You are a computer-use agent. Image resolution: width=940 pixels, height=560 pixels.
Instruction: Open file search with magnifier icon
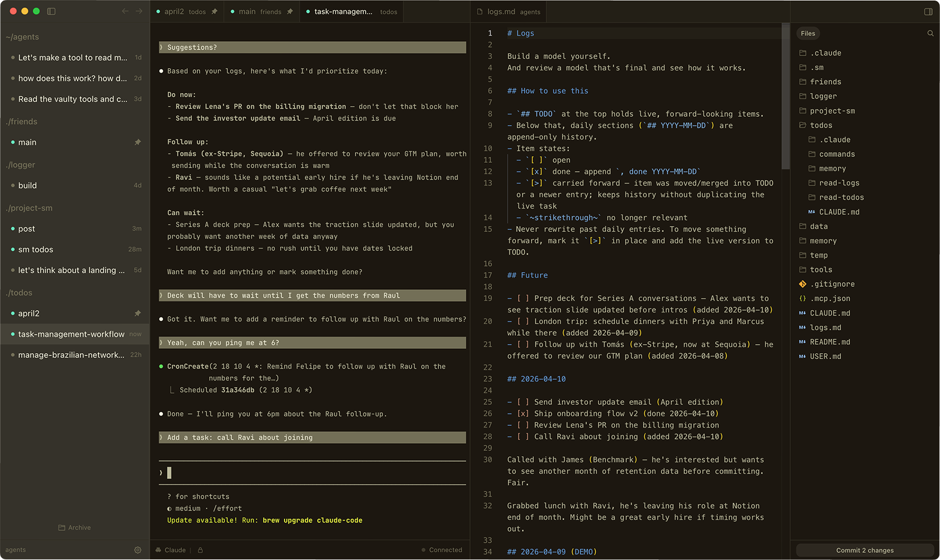click(930, 33)
